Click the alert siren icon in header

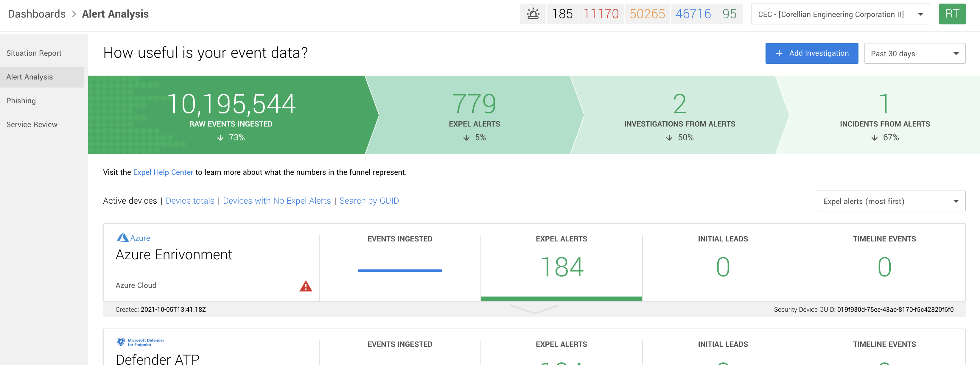click(533, 14)
